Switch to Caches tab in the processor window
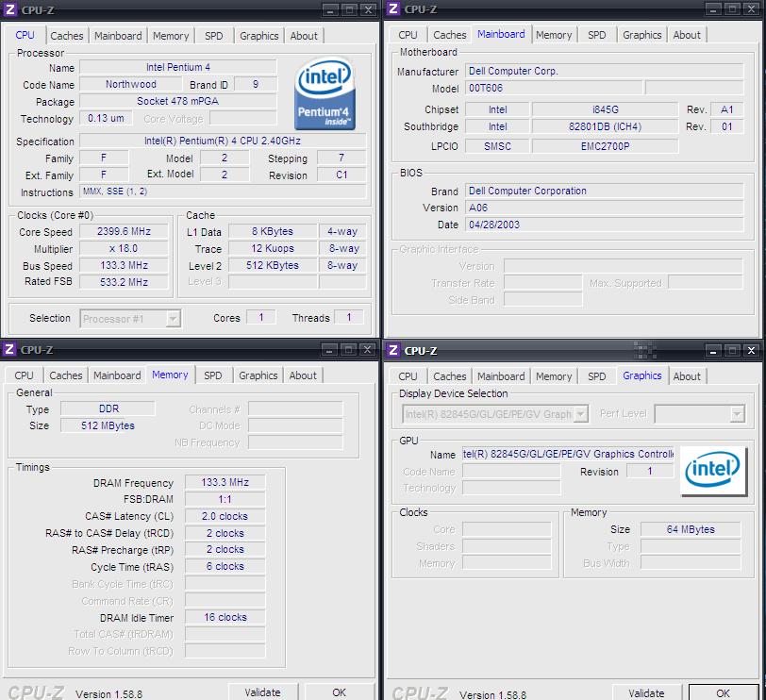Viewport: 766px width, 700px height. tap(66, 36)
